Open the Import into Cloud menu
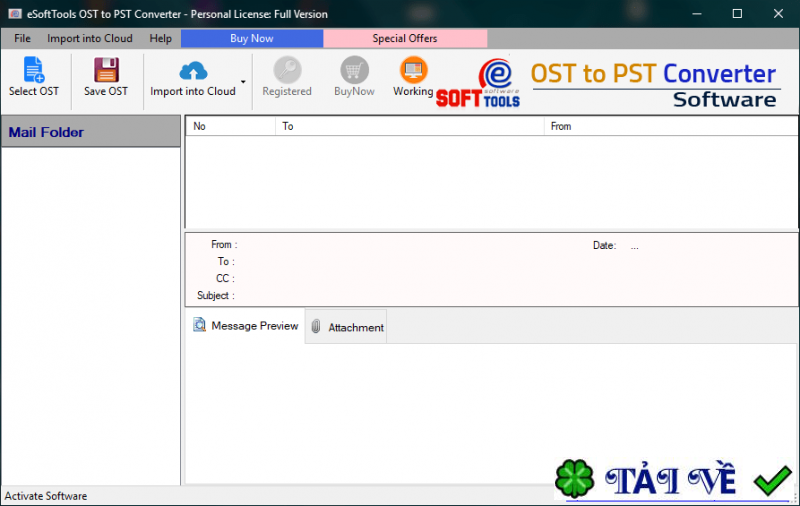800x506 pixels. point(90,38)
